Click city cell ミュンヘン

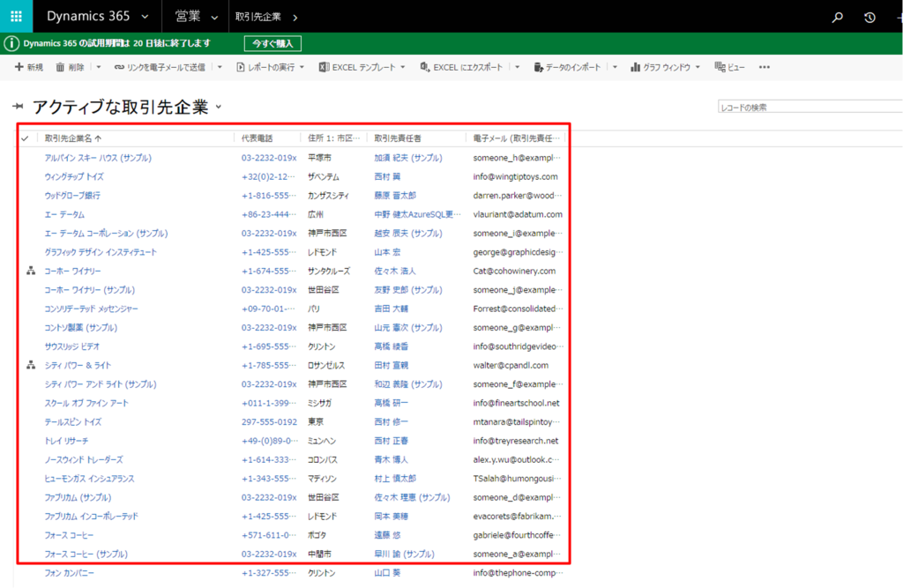point(321,441)
